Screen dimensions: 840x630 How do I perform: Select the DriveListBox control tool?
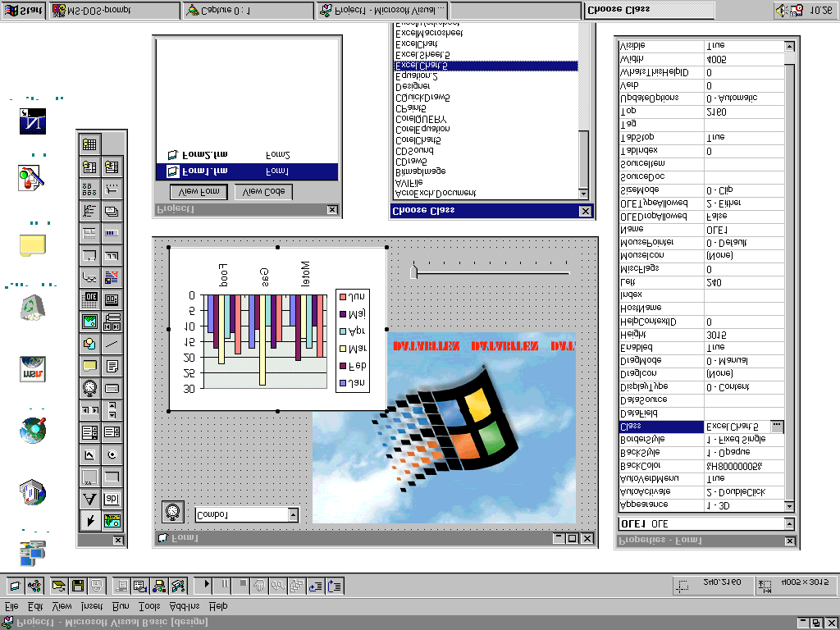(x=112, y=388)
